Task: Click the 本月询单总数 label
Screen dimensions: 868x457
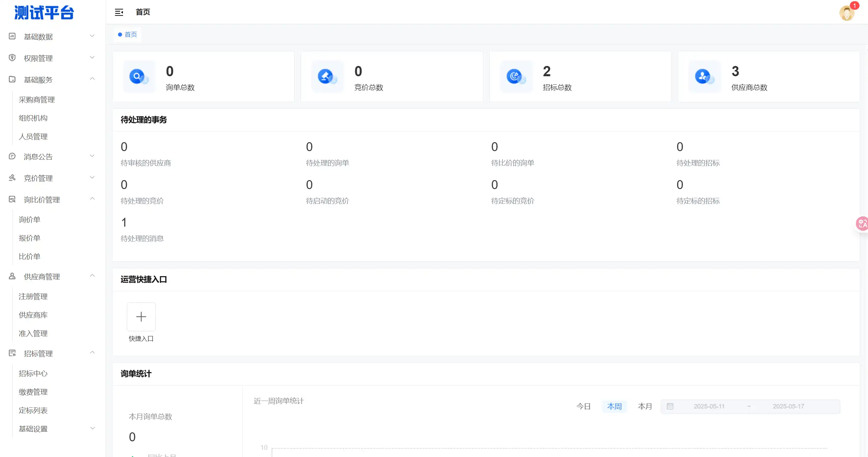Action: tap(150, 417)
